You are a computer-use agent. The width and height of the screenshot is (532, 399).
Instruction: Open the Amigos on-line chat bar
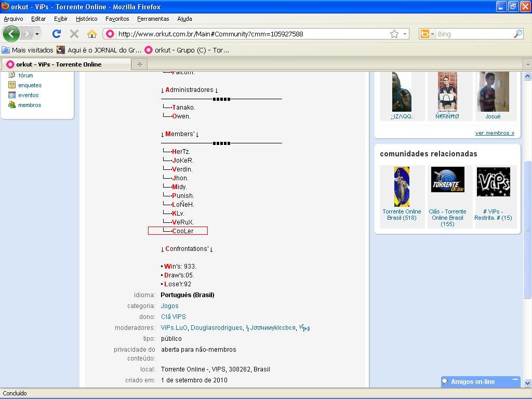tap(481, 382)
